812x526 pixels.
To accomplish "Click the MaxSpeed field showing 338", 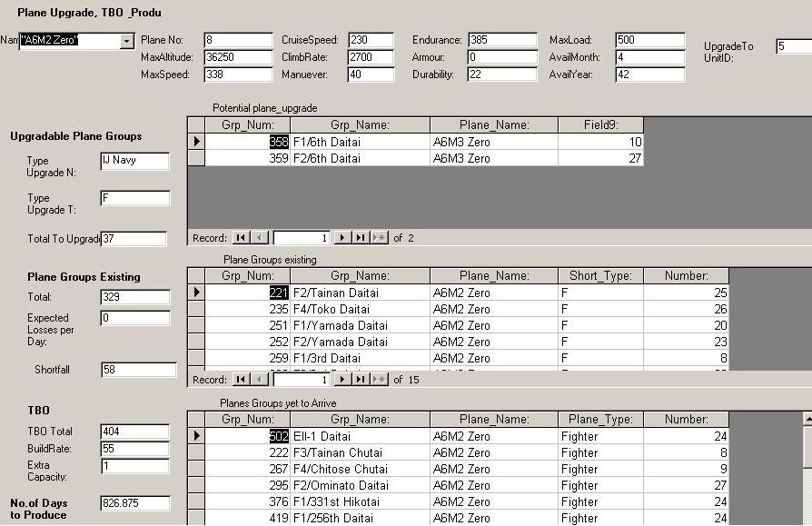I will (x=238, y=74).
